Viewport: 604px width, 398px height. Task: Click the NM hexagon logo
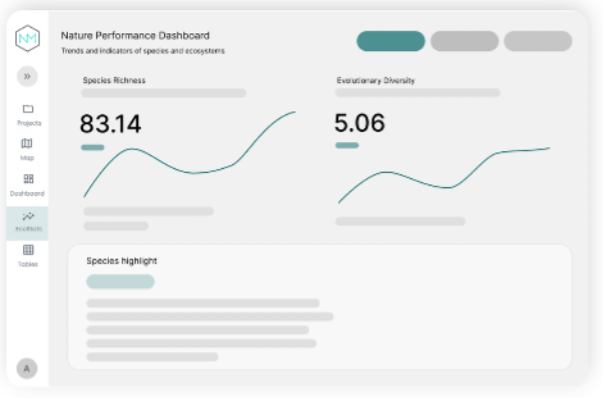[27, 38]
